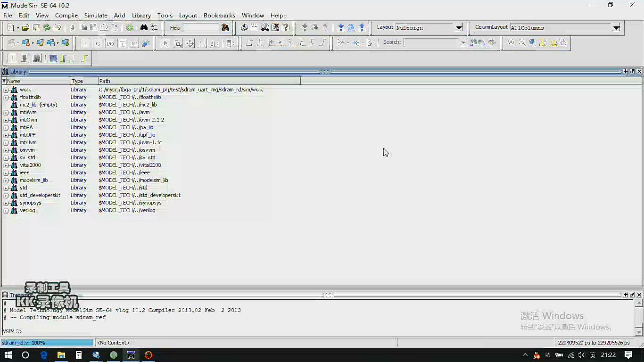Click the Search Forward binoculars icon
The width and height of the screenshot is (644, 362).
tap(481, 42)
